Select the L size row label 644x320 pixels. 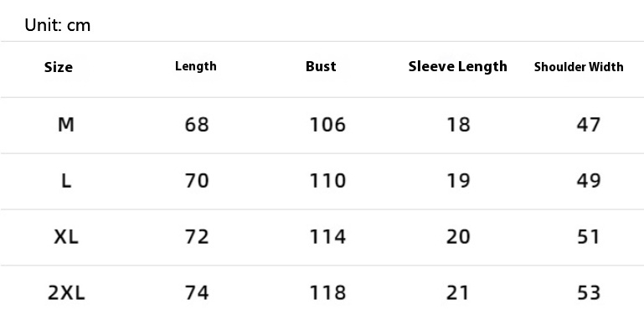(66, 181)
